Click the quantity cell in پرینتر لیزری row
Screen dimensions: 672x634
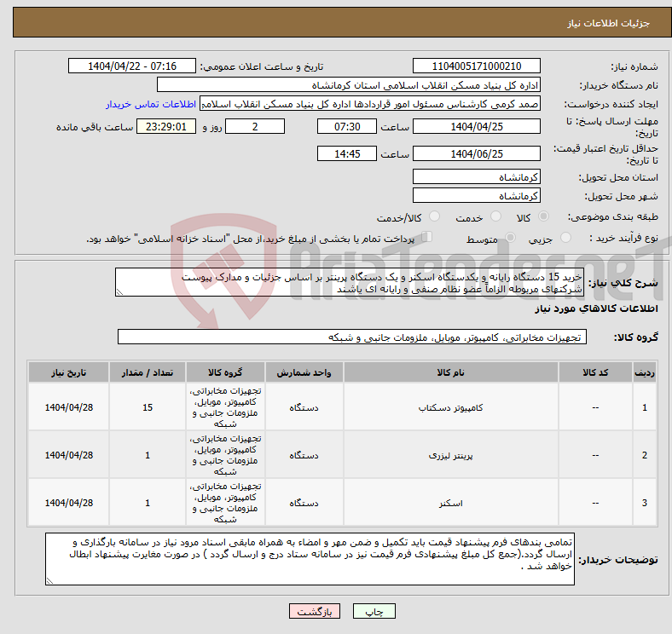[x=148, y=455]
